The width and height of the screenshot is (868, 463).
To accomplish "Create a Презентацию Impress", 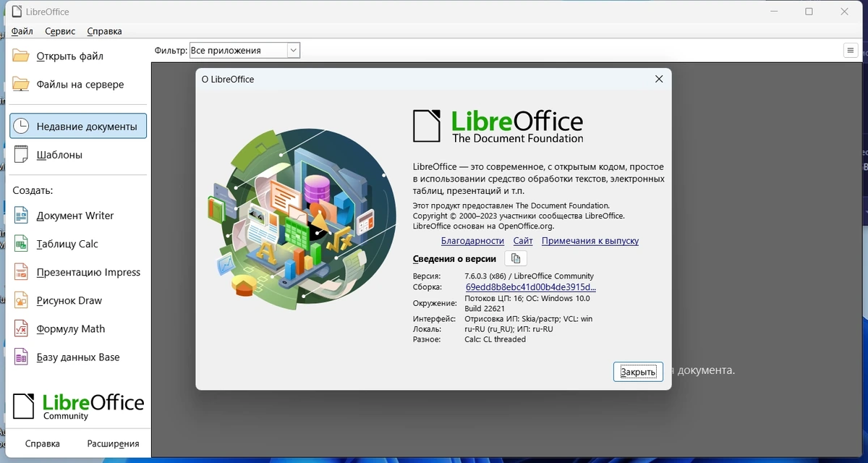I will tap(78, 272).
